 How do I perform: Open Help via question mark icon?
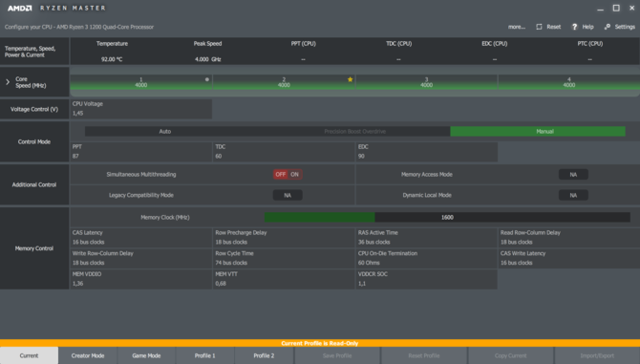tap(574, 27)
